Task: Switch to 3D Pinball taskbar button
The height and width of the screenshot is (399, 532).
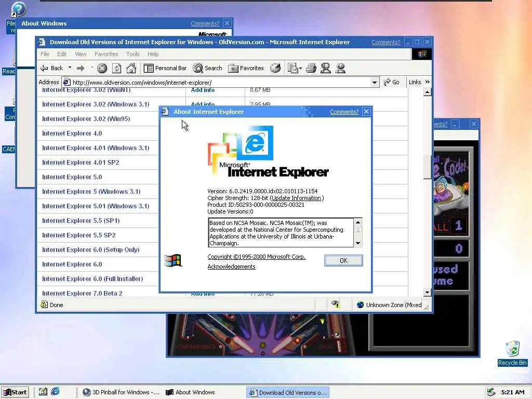Action: (x=121, y=392)
